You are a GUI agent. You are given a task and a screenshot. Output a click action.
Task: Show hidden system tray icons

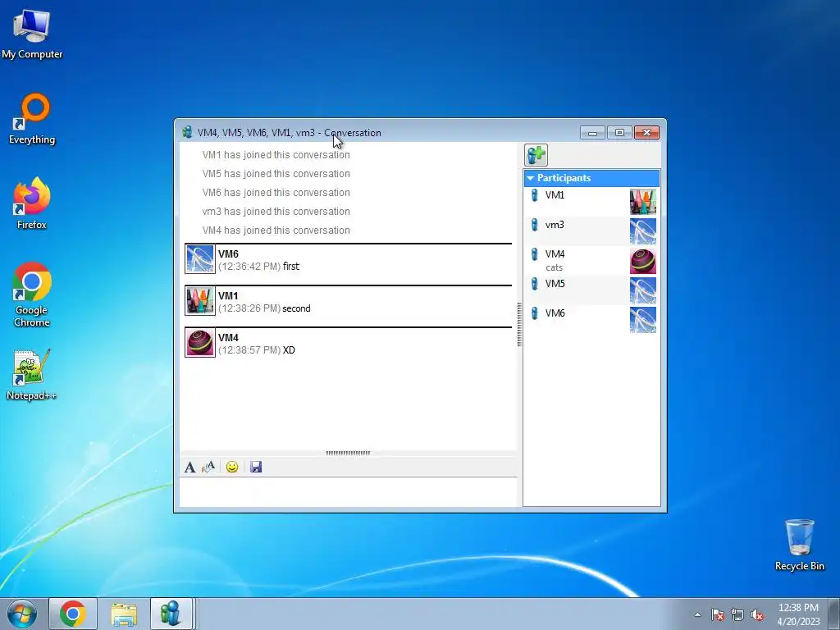pyautogui.click(x=697, y=614)
